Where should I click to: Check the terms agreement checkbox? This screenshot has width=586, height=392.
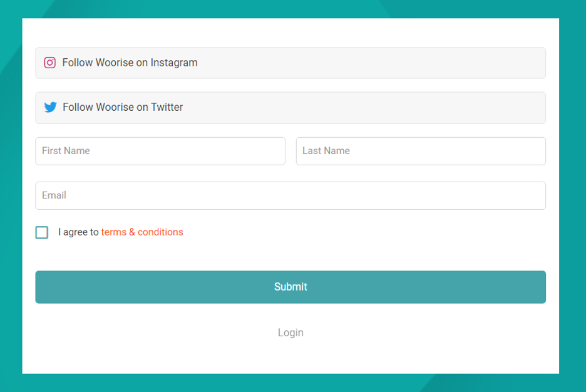pyautogui.click(x=42, y=232)
